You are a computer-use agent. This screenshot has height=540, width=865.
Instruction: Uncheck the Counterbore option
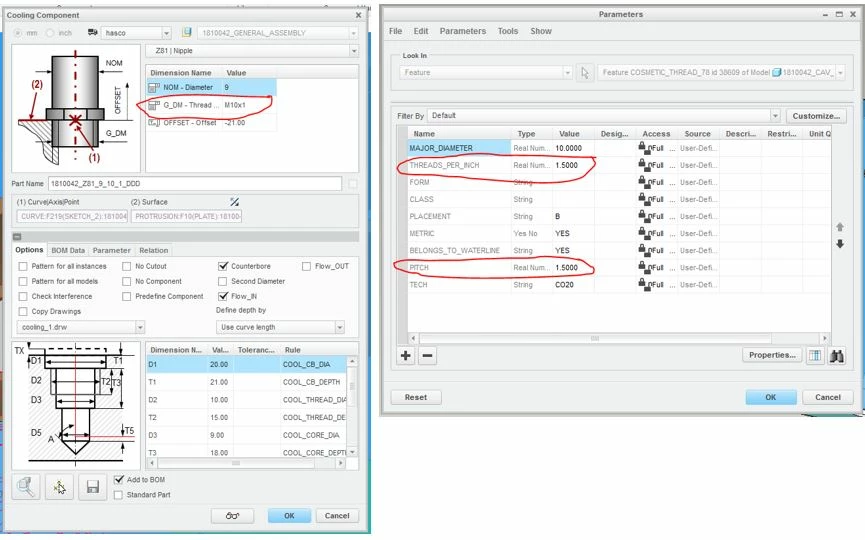223,266
